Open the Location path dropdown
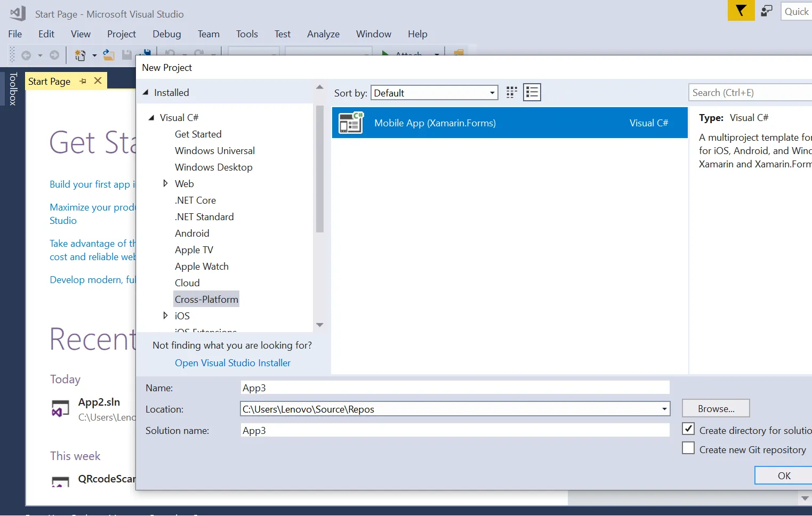Screen dimensions: 812x516 664,409
